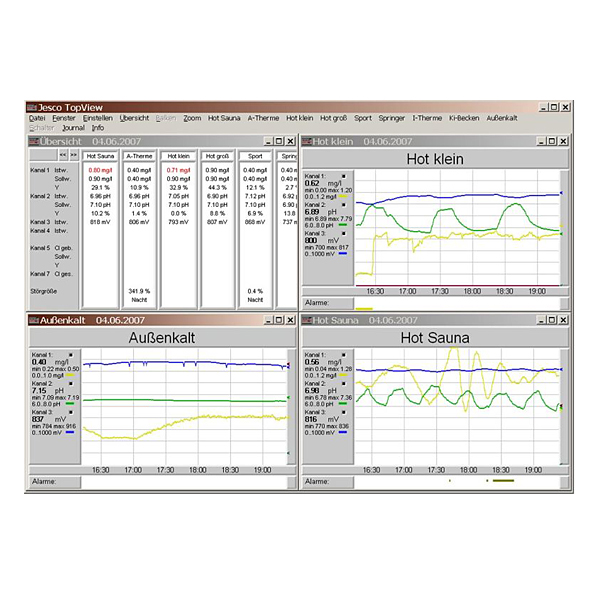Select Sport in the menu bar
600x600 pixels.
tap(363, 118)
